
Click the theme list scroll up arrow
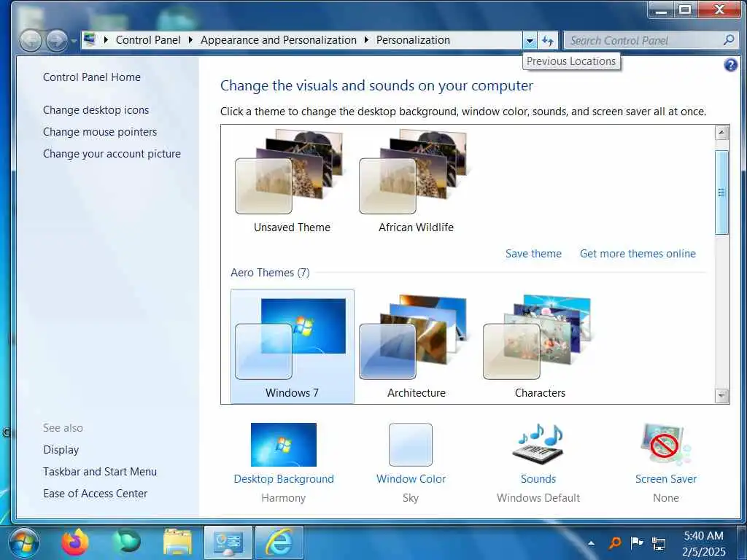tap(721, 133)
